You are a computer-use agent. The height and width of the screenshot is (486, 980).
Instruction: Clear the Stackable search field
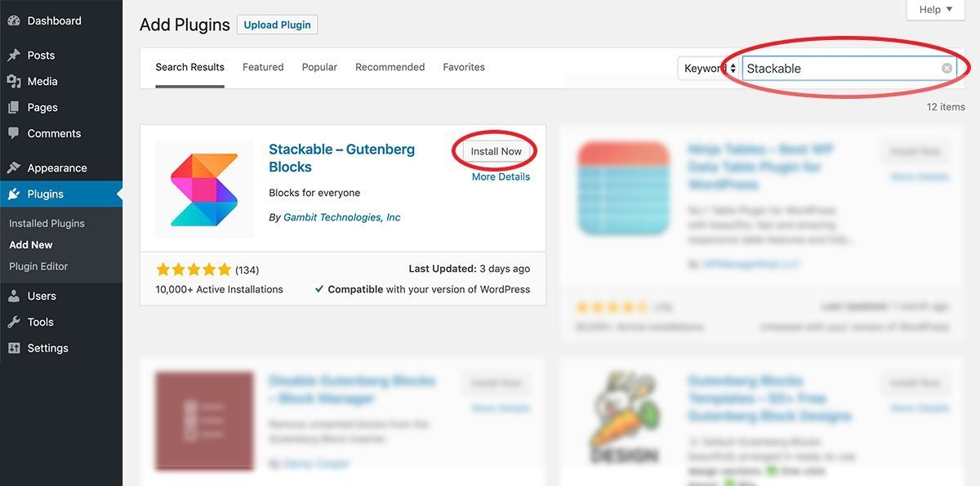click(x=947, y=69)
